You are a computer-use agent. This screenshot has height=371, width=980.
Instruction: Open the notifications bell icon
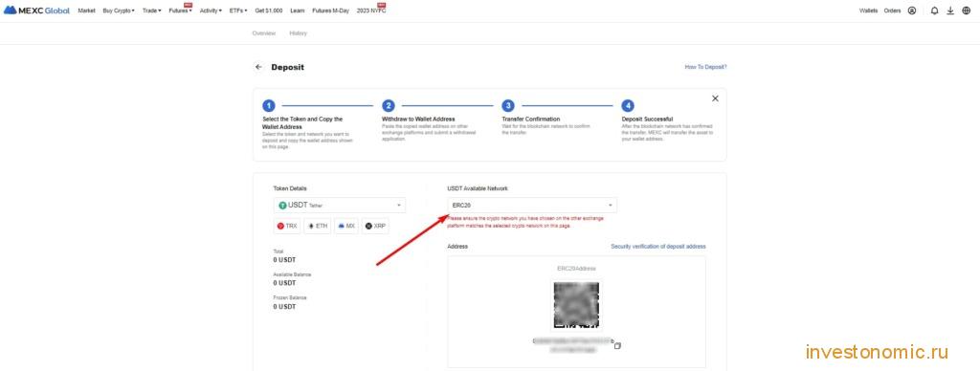point(934,11)
